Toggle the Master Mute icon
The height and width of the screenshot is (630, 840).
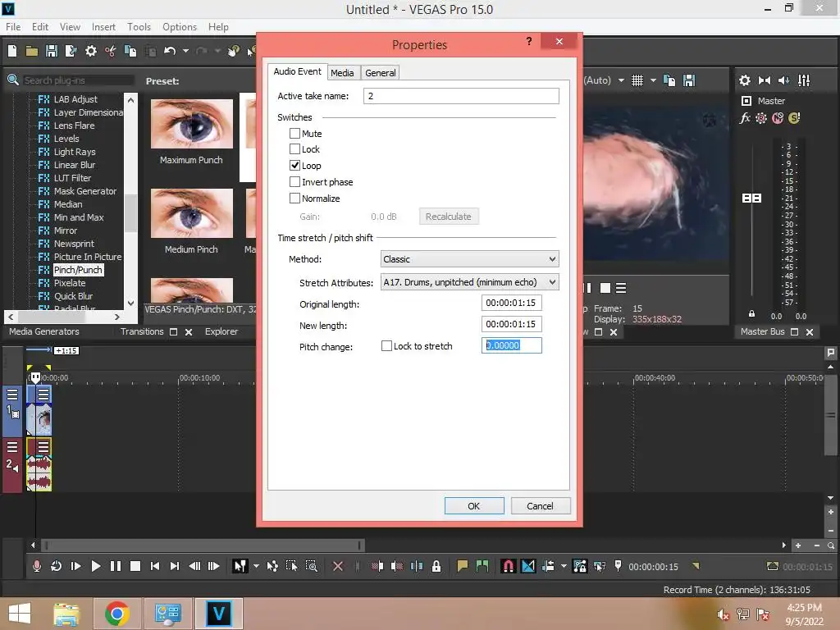778,118
